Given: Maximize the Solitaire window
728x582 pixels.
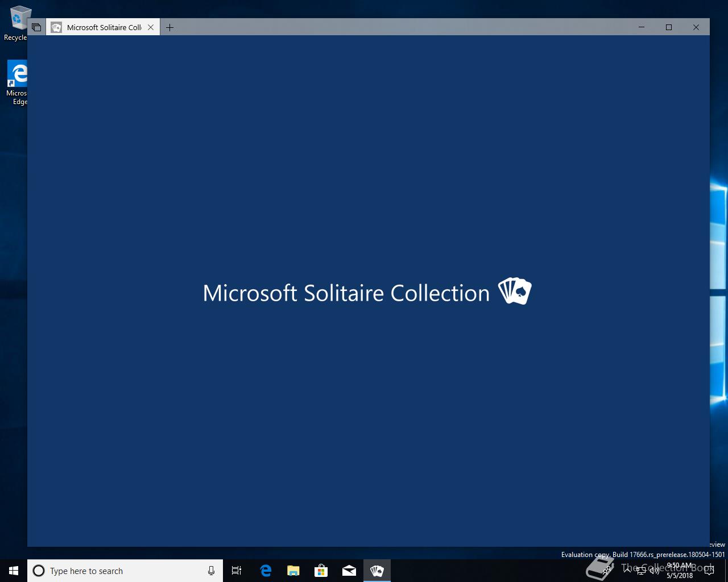Looking at the screenshot, I should click(669, 27).
